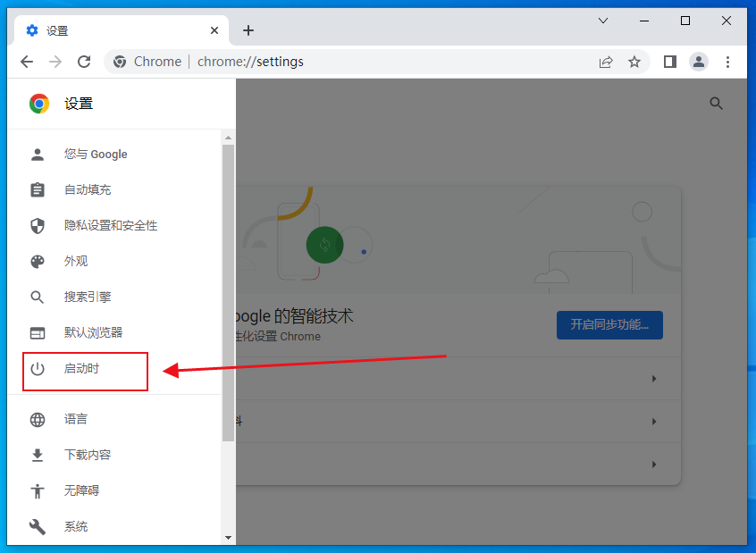This screenshot has width=756, height=553.
Task: Click the browser back arrow
Action: (27, 62)
